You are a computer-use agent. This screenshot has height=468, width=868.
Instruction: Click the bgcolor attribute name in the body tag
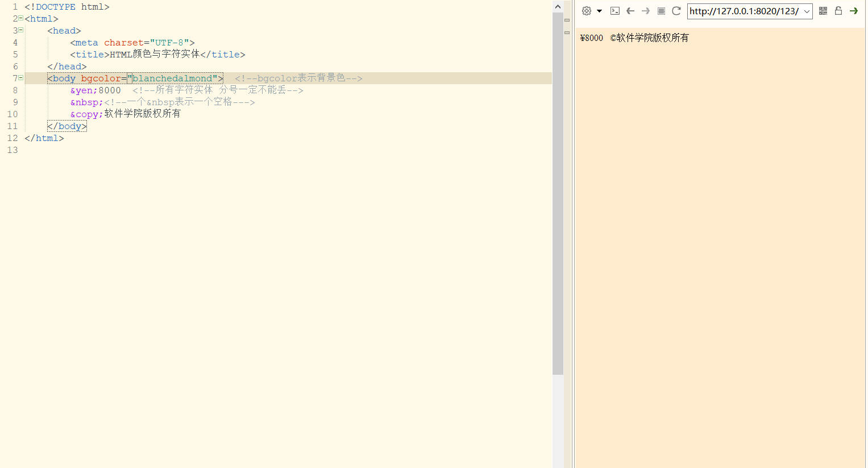[x=101, y=78]
